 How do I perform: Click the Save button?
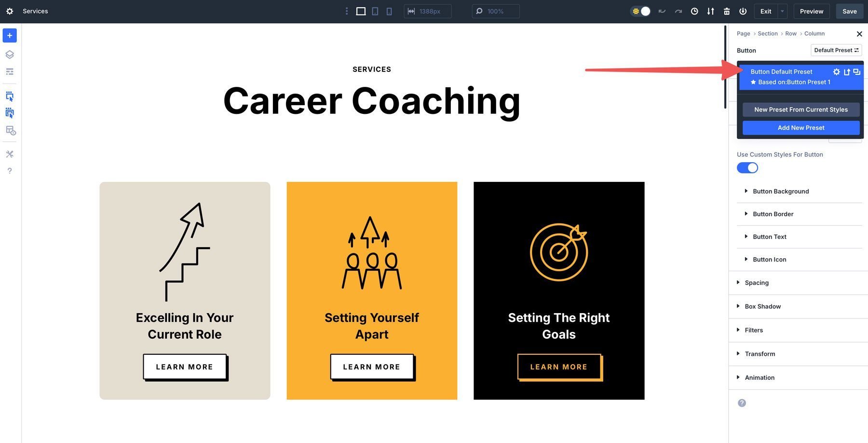(x=850, y=11)
